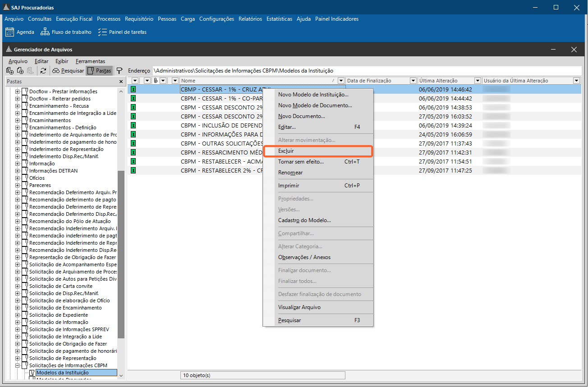
Task: Click the refresh arrows toolbar icon
Action: 43,71
